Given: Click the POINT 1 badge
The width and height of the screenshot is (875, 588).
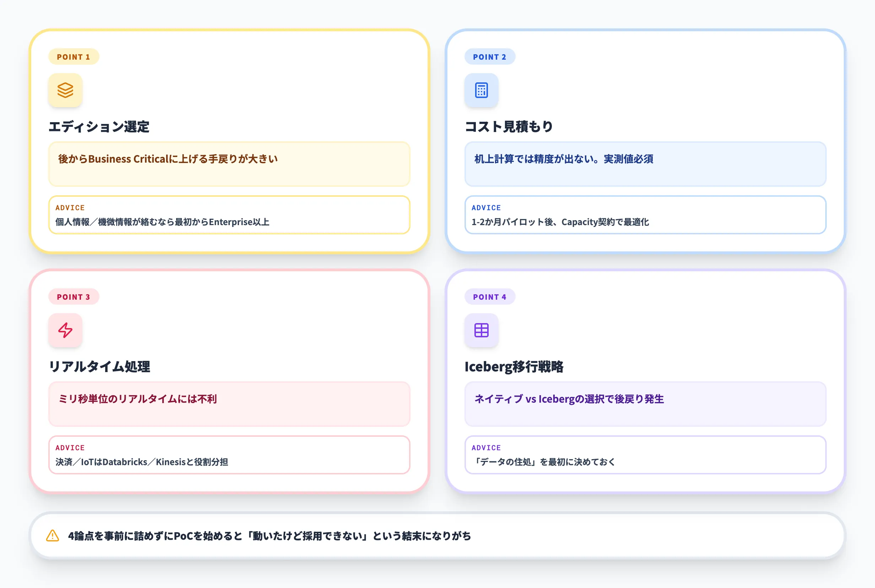Looking at the screenshot, I should tap(74, 56).
